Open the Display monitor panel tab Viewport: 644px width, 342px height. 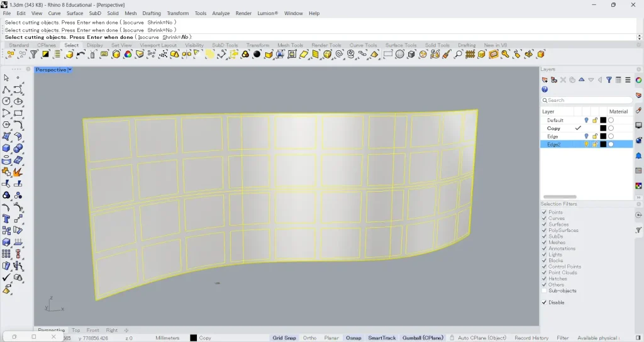coord(639,125)
